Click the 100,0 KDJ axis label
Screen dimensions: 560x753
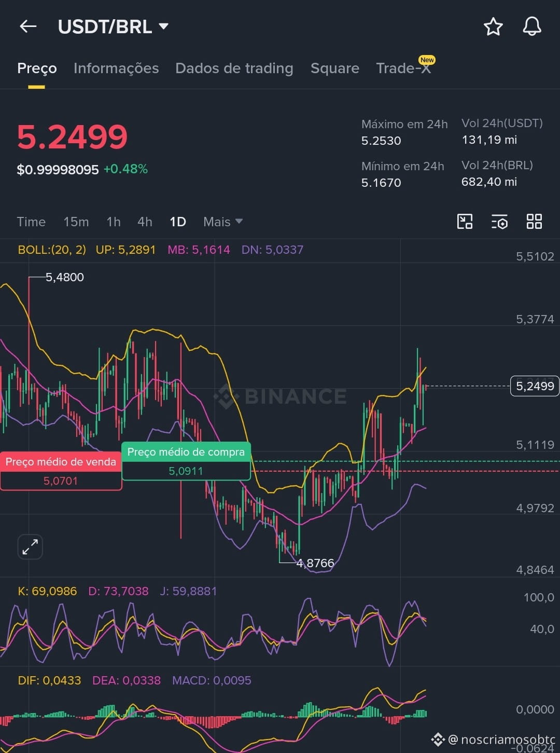(x=539, y=597)
